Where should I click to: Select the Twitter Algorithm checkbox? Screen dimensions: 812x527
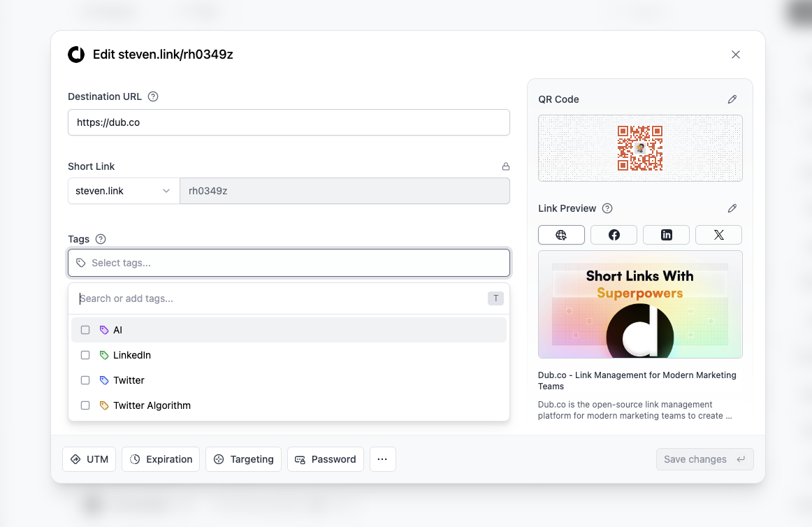click(x=85, y=405)
